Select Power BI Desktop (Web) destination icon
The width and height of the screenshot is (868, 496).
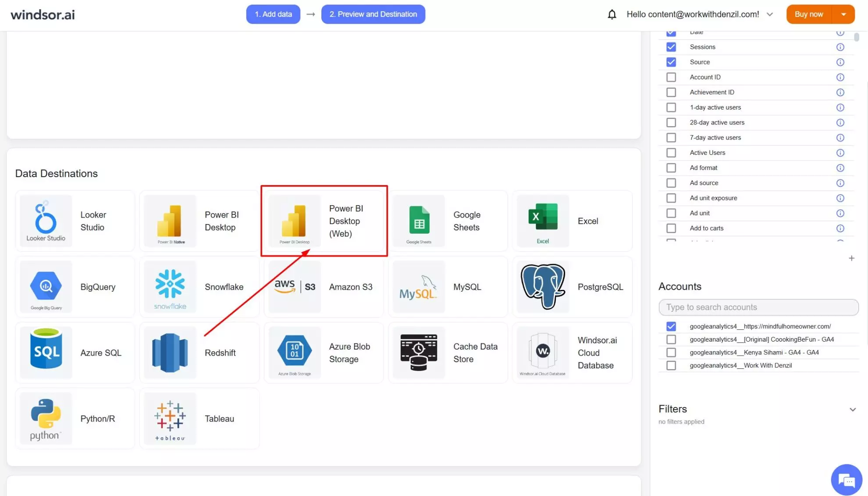[x=295, y=221]
